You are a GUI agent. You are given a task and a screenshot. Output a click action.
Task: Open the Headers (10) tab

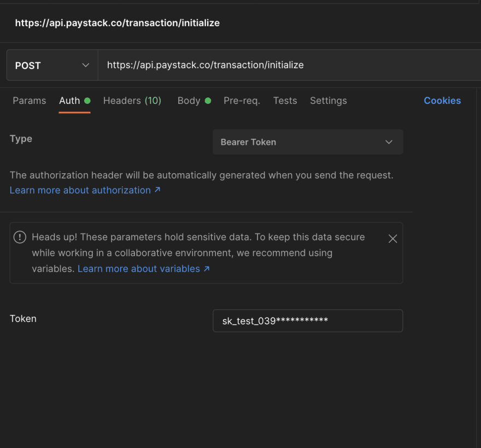[132, 101]
